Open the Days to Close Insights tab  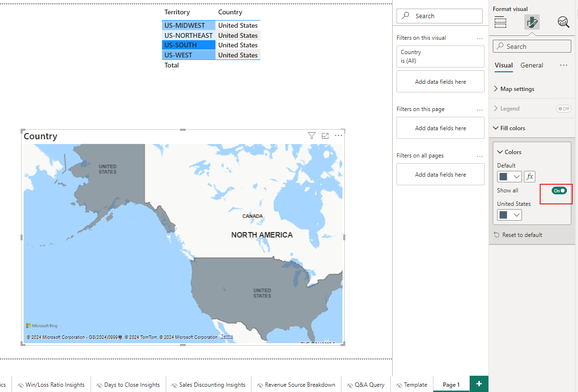coord(128,385)
